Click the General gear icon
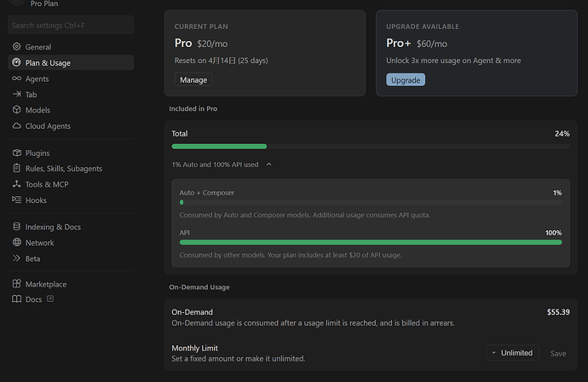 point(16,47)
